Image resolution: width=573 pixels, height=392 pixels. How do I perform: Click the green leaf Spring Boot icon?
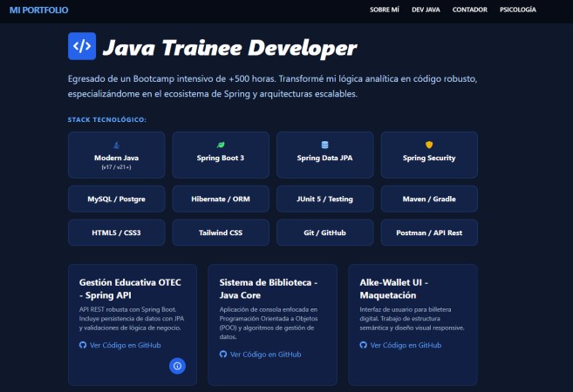click(221, 145)
